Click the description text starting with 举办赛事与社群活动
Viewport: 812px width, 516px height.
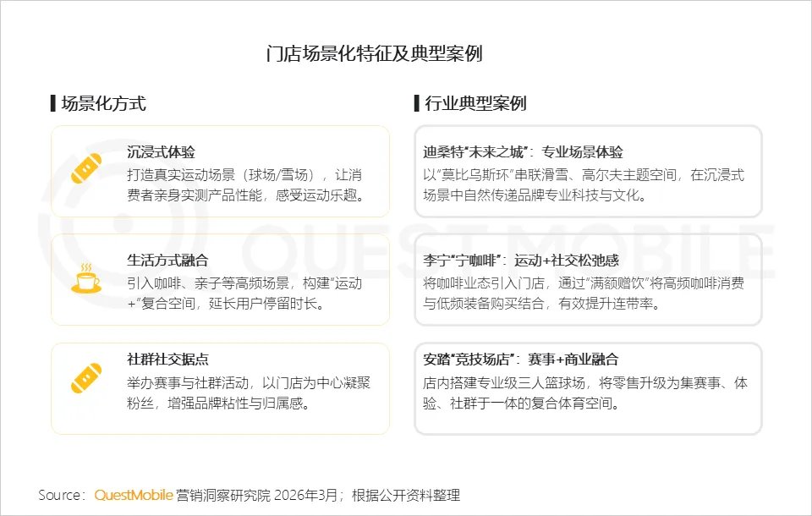[x=244, y=392]
